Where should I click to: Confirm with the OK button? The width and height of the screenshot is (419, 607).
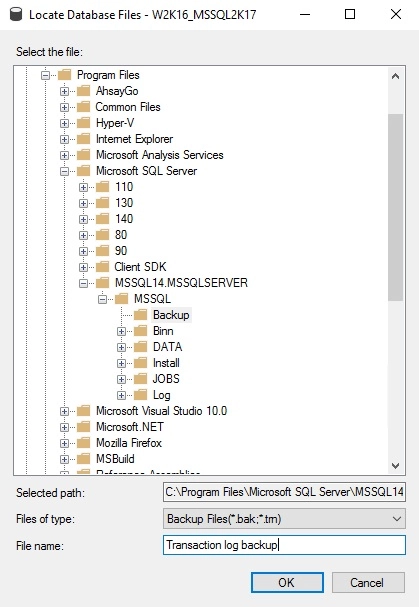[287, 583]
